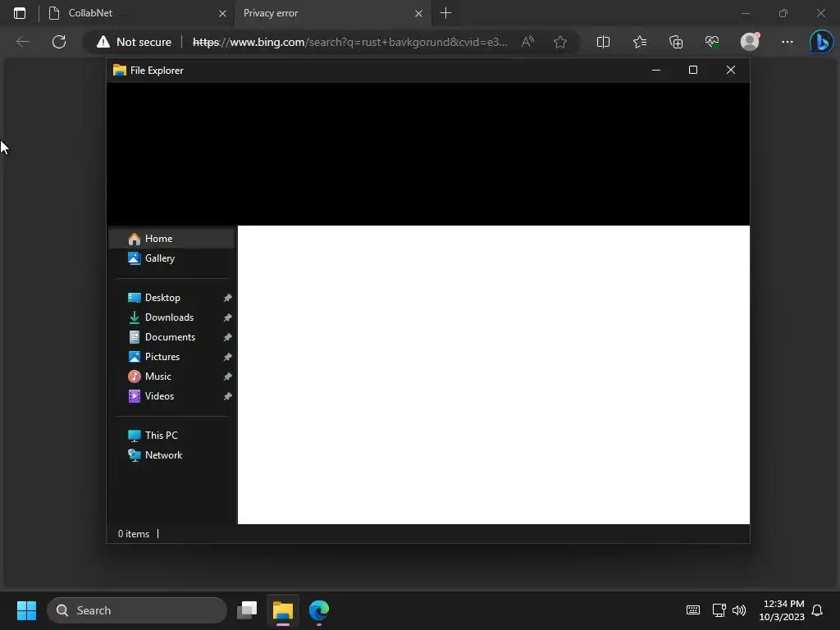Open notifications bell icon
Image resolution: width=840 pixels, height=630 pixels.
coord(817,610)
